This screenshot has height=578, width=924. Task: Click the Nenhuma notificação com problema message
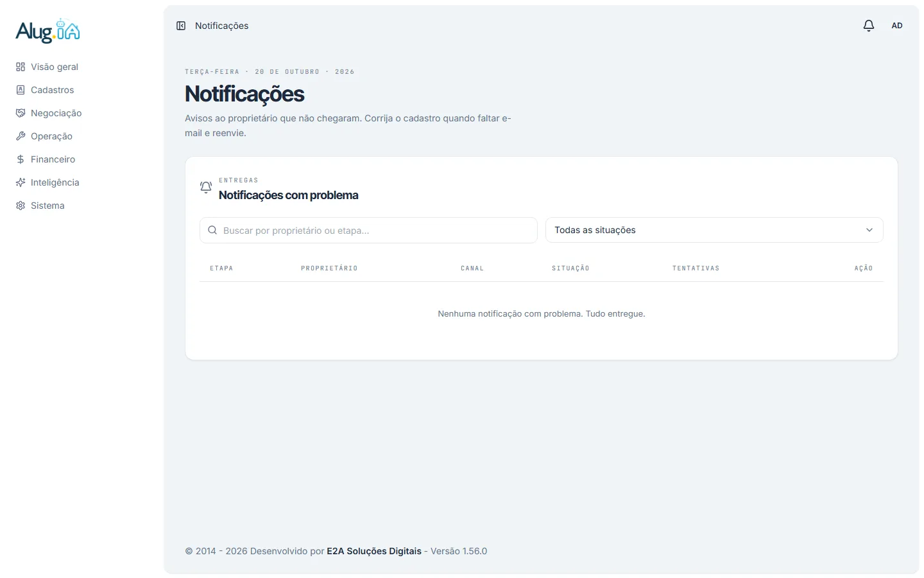(542, 314)
